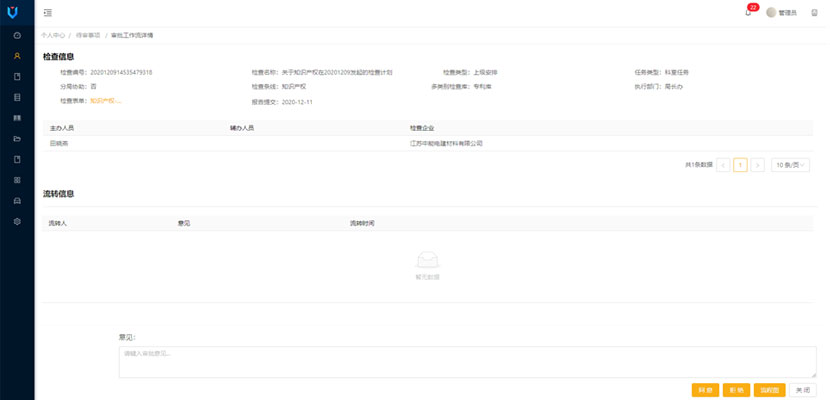This screenshot has height=400, width=830.
Task: Click report date 2020-12-11
Action: coord(297,102)
